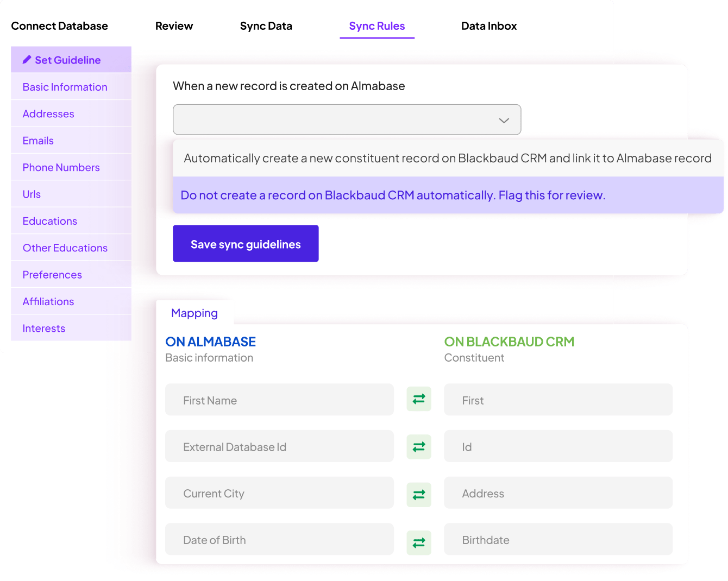Open the new record action dropdown
The image size is (728, 581).
tap(347, 119)
